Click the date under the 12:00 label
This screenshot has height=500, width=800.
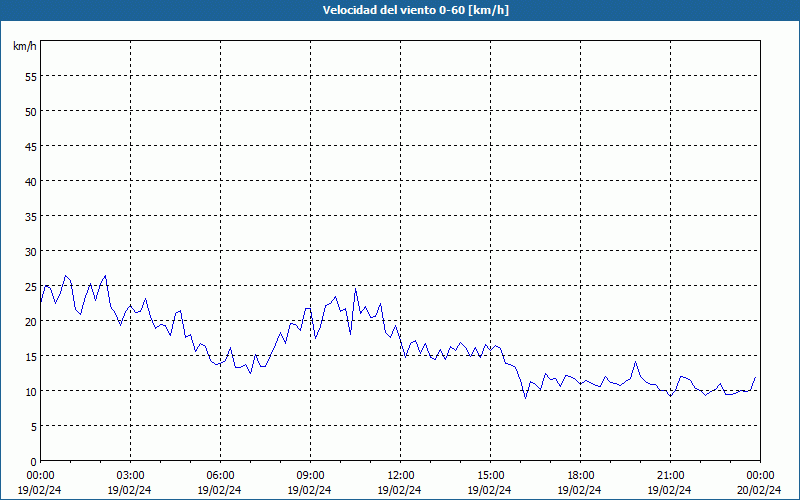pyautogui.click(x=399, y=490)
